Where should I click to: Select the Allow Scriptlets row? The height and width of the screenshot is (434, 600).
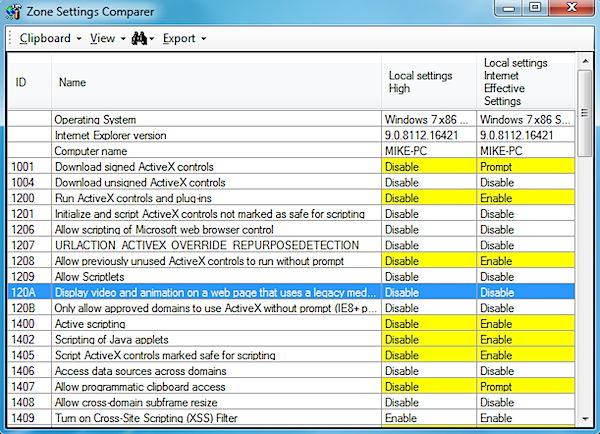click(x=291, y=276)
